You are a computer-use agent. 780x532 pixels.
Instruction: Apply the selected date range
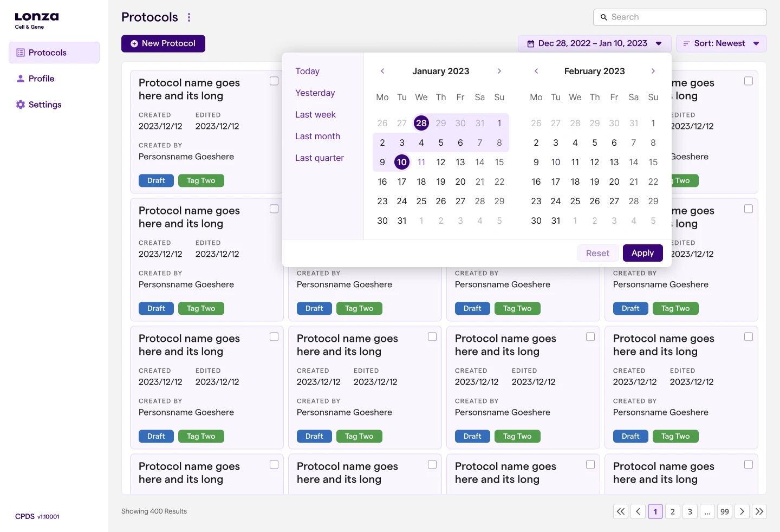point(642,253)
